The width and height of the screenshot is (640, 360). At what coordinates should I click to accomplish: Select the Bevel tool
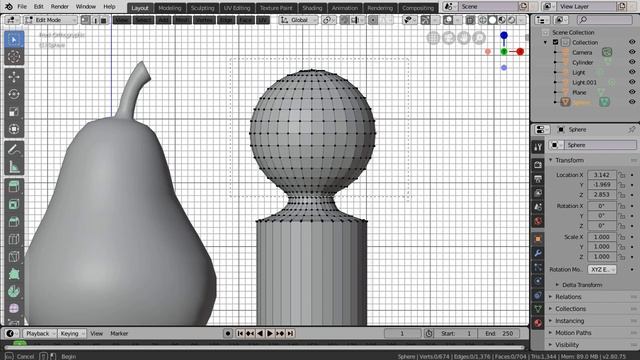point(14,222)
